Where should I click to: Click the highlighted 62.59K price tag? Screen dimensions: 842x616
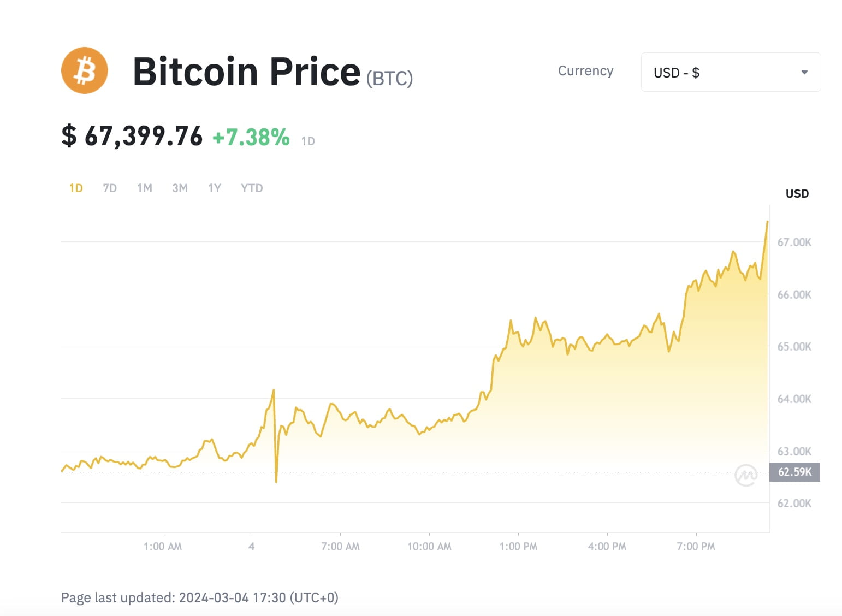click(794, 472)
